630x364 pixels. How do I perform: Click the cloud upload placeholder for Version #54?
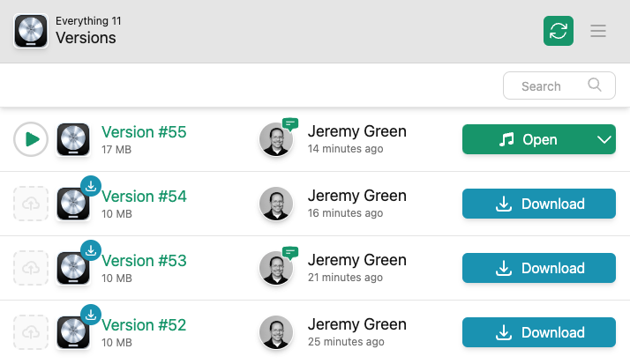(31, 204)
